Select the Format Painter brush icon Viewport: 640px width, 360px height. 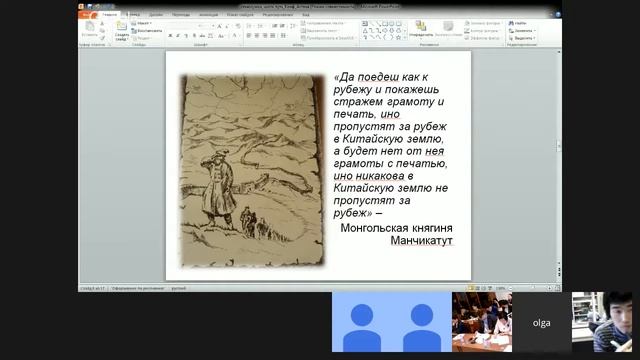point(102,38)
